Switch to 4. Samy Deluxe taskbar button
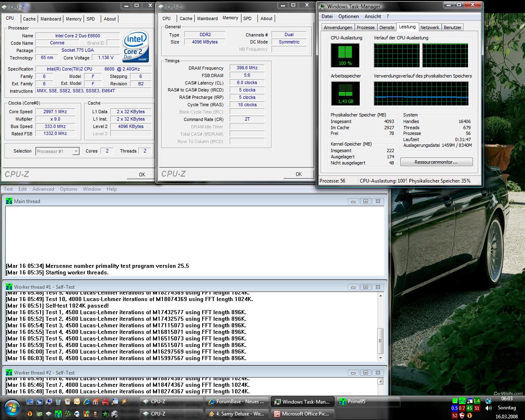525x420 pixels. [237, 413]
